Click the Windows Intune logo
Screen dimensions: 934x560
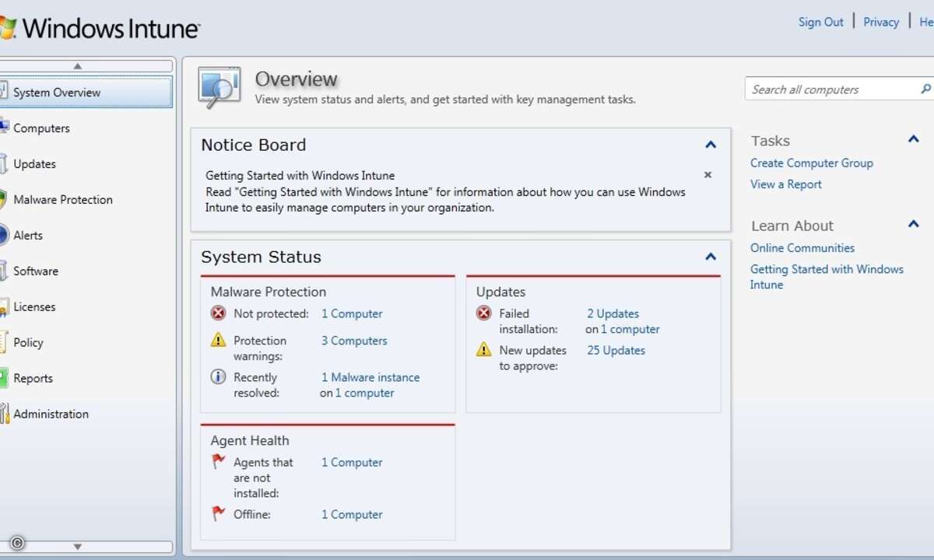(x=100, y=28)
